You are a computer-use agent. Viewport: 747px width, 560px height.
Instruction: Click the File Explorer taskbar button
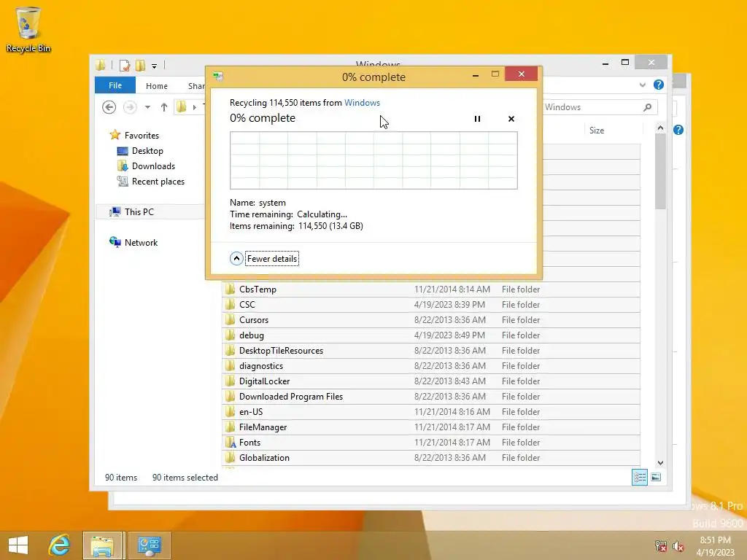(x=104, y=545)
